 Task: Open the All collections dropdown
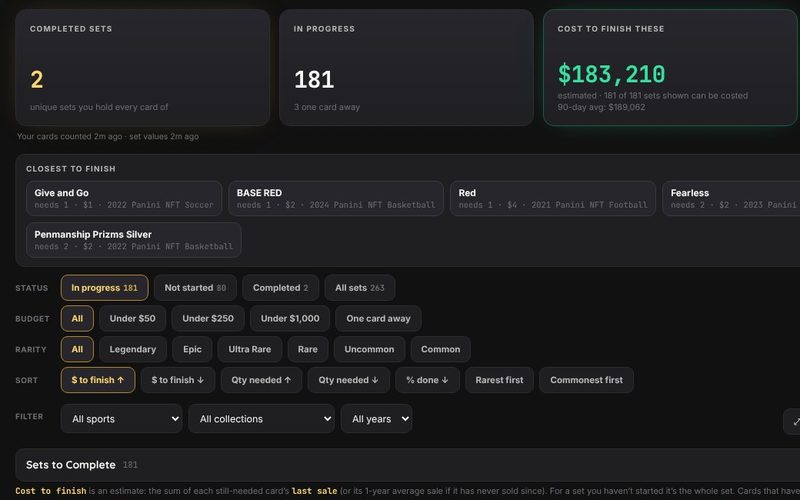pos(261,419)
